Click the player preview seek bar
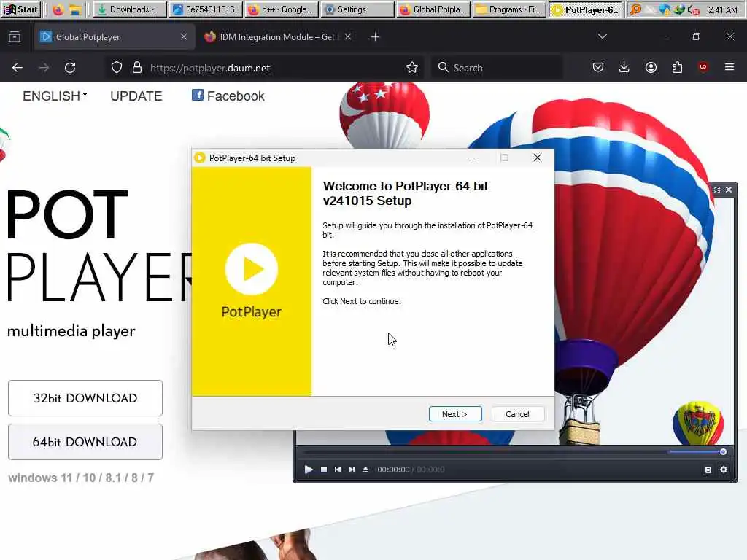This screenshot has width=747, height=560. pyautogui.click(x=484, y=451)
